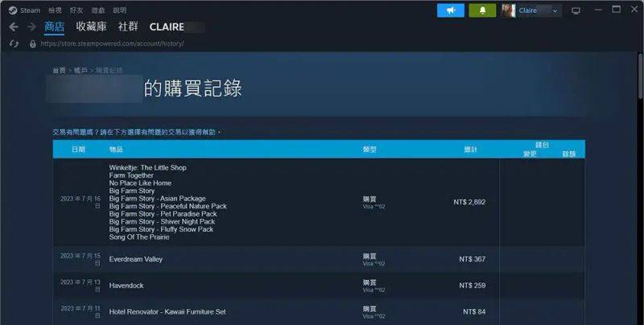Viewport: 644px width, 325px height.
Task: Click the 餘額 column header
Action: tap(569, 154)
